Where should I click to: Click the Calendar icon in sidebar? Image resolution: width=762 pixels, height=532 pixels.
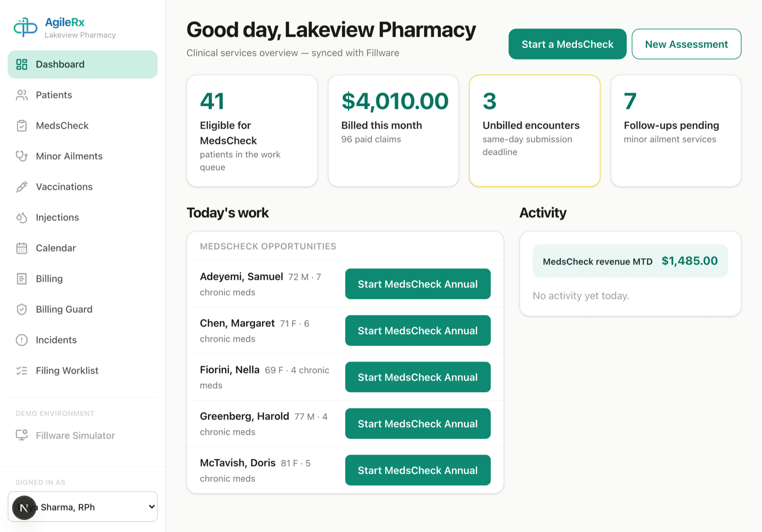22,248
